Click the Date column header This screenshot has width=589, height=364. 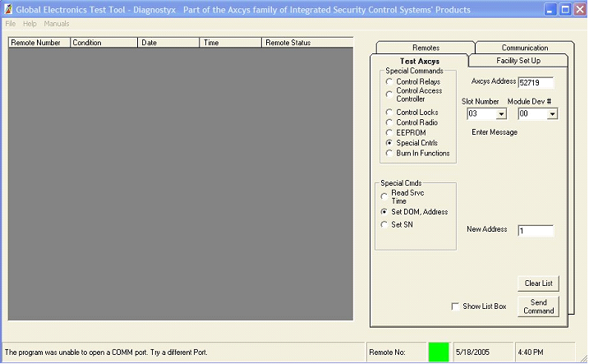[168, 43]
